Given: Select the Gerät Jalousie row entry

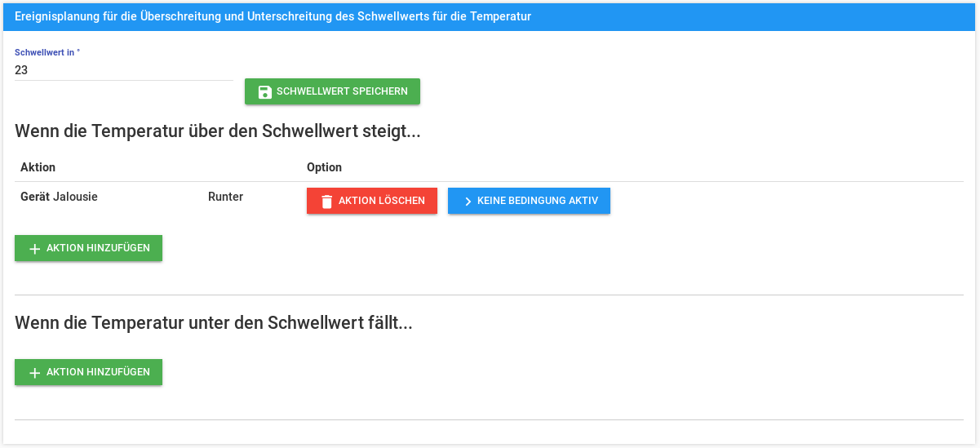Looking at the screenshot, I should 59,197.
